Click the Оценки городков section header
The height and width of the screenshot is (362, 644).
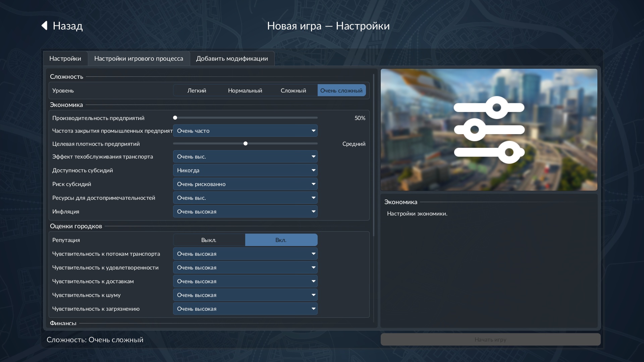76,226
